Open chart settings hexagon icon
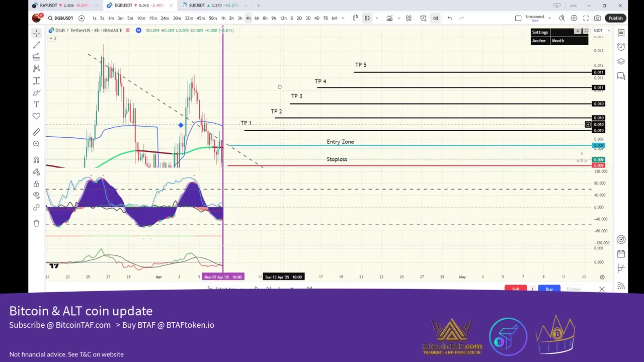Image resolution: width=644 pixels, height=362 pixels. click(574, 18)
